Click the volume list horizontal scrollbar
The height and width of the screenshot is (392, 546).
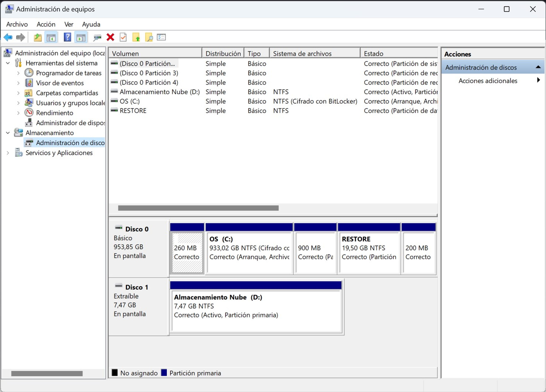pyautogui.click(x=198, y=208)
